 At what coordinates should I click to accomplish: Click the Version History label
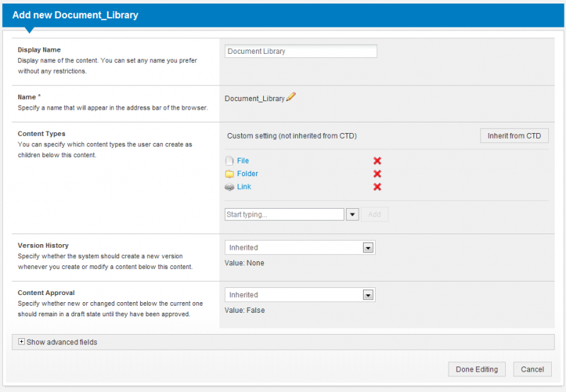point(43,246)
